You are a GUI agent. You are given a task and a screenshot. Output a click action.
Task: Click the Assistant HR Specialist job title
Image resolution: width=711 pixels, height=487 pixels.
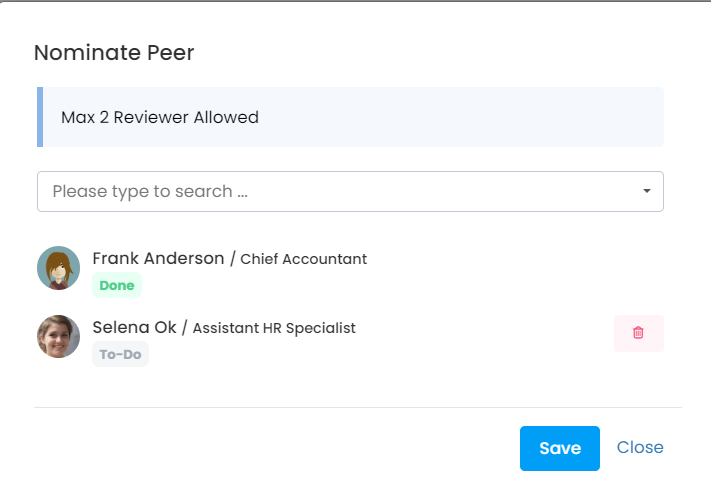[274, 328]
